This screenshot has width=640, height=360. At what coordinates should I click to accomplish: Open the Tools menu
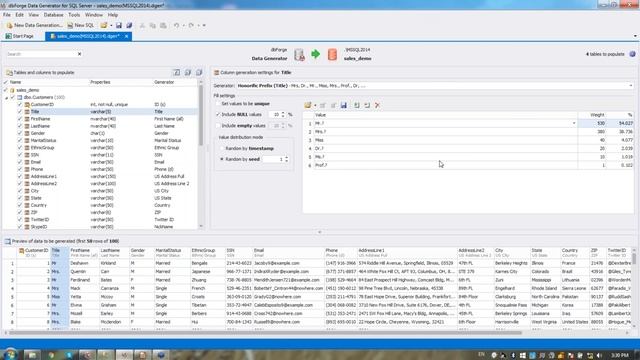(x=74, y=15)
